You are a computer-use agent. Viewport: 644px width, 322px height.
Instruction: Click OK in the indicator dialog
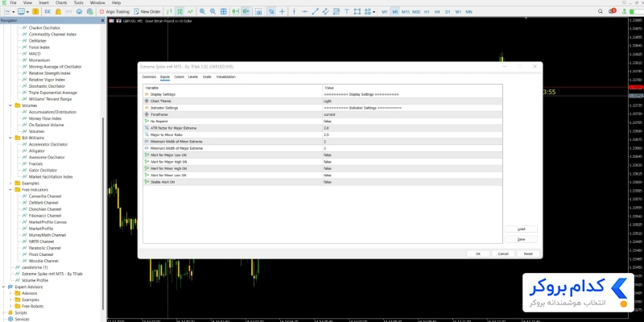(x=478, y=254)
